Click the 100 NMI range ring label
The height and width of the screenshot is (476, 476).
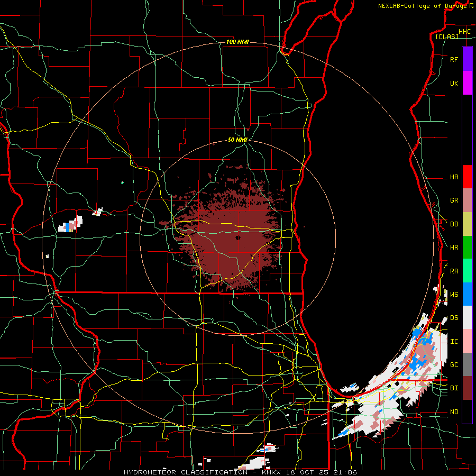[x=237, y=42]
